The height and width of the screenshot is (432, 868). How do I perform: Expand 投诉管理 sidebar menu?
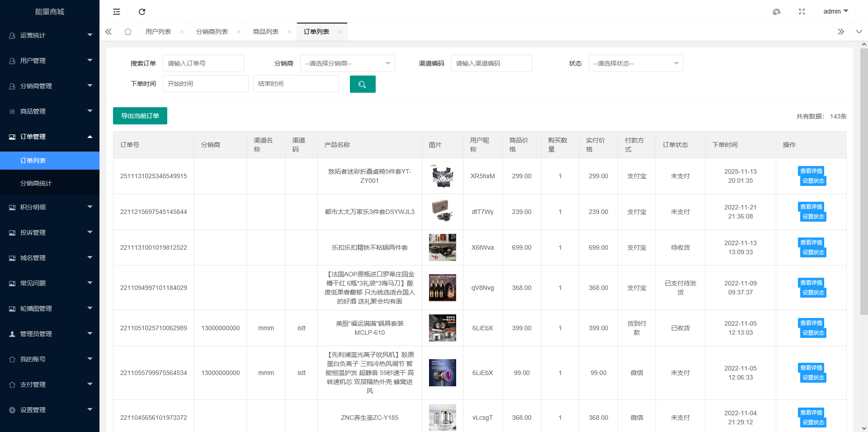50,233
